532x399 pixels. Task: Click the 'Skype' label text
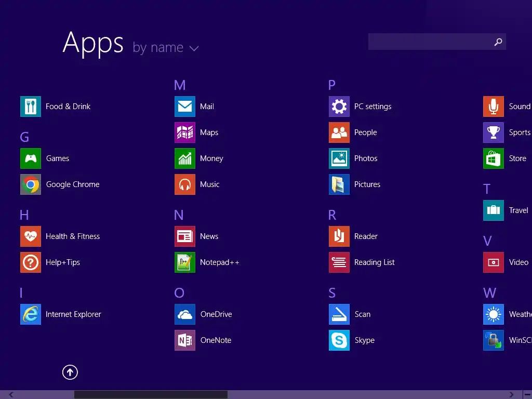[364, 340]
